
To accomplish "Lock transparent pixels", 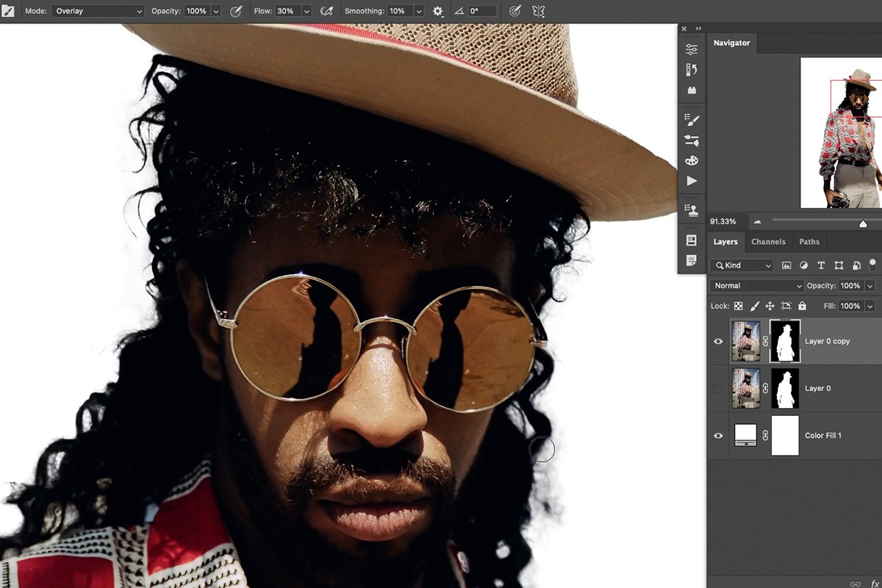I will [738, 306].
